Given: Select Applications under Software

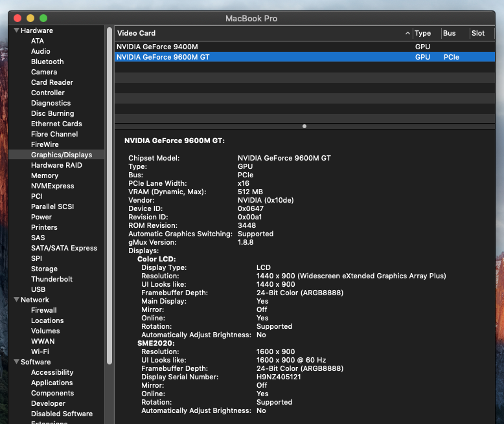Looking at the screenshot, I should point(52,383).
